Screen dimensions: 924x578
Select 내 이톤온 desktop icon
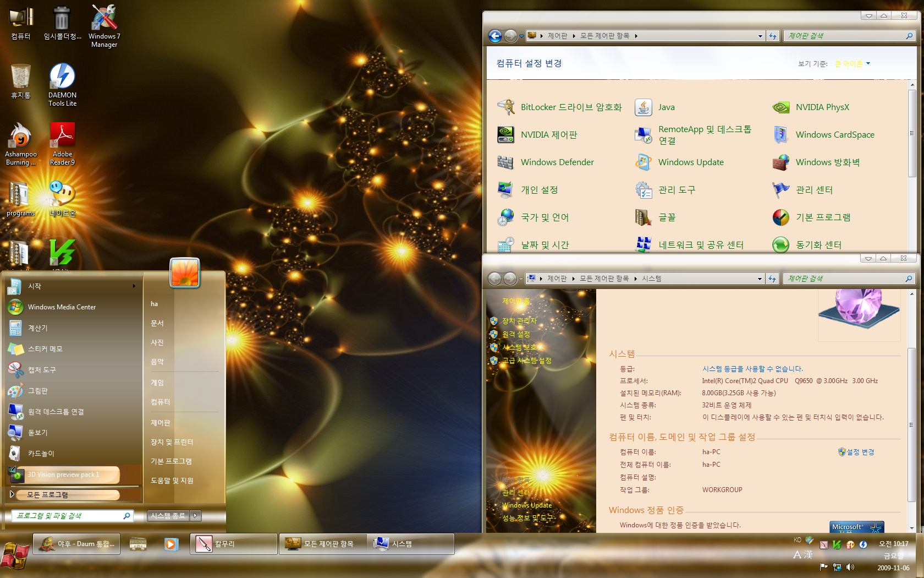click(62, 198)
